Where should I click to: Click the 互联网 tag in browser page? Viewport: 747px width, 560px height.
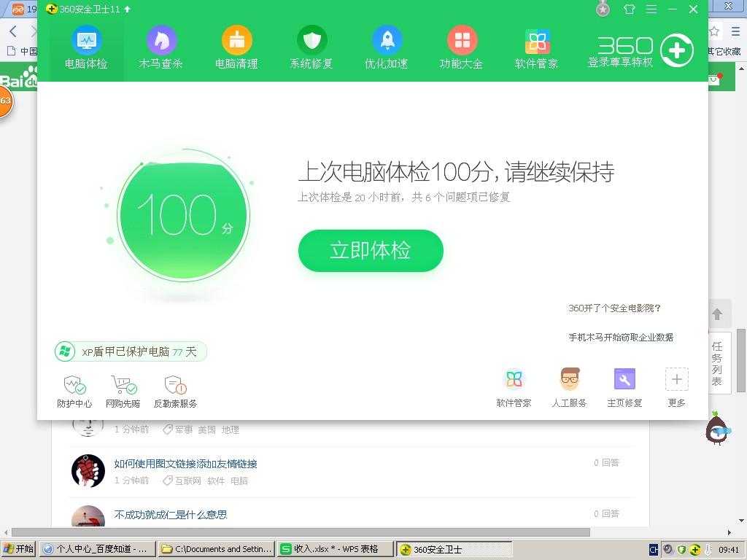[187, 481]
